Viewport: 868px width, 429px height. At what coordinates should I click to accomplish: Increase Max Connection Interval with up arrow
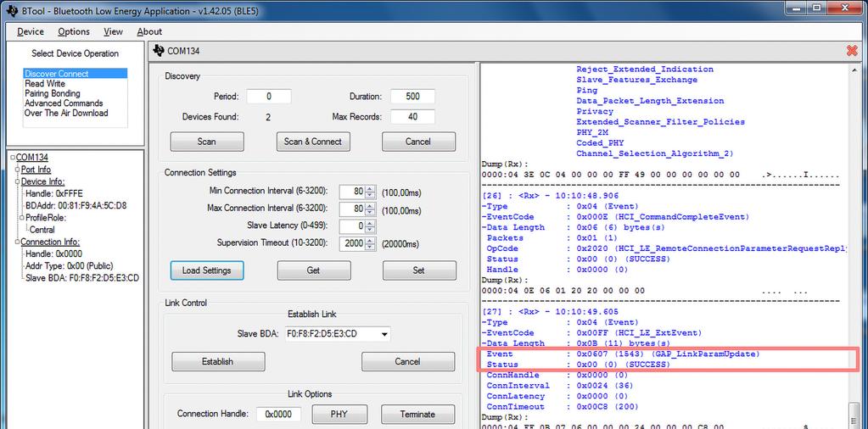tap(370, 206)
